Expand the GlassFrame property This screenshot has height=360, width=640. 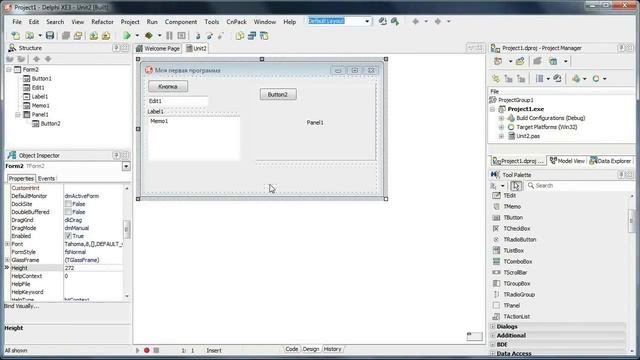(7, 260)
